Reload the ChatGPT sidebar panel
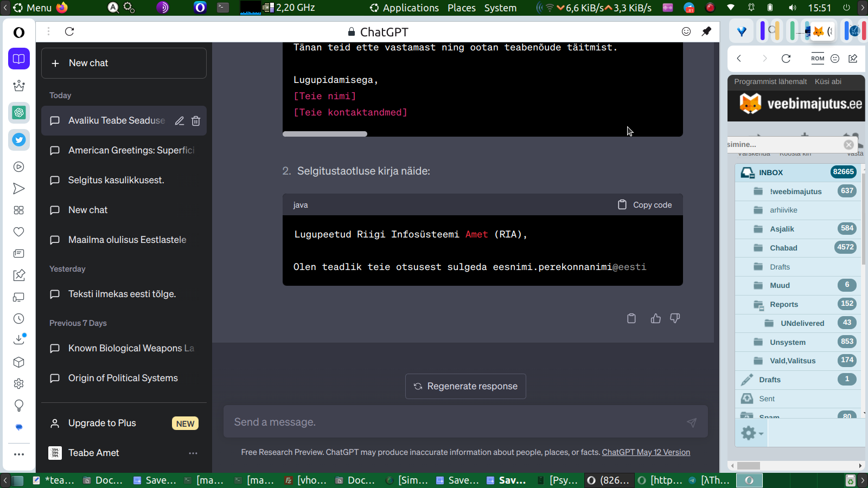Image resolution: width=868 pixels, height=488 pixels. 69,31
